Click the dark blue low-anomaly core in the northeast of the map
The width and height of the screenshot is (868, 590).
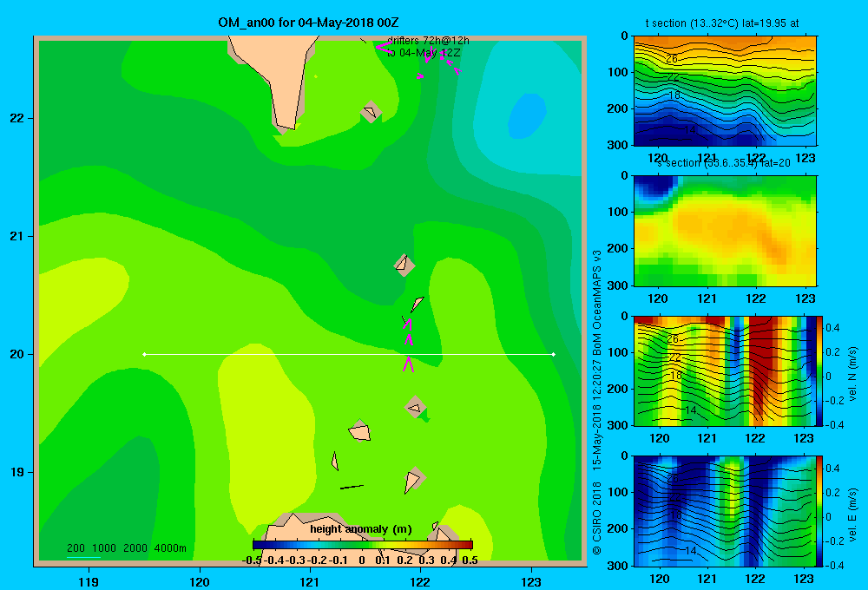click(x=527, y=115)
